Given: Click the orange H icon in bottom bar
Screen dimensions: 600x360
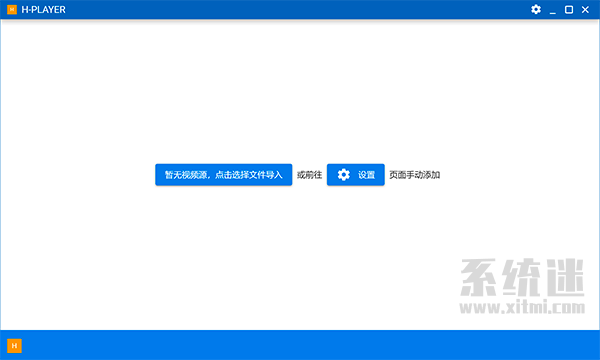Looking at the screenshot, I should click(x=15, y=346).
